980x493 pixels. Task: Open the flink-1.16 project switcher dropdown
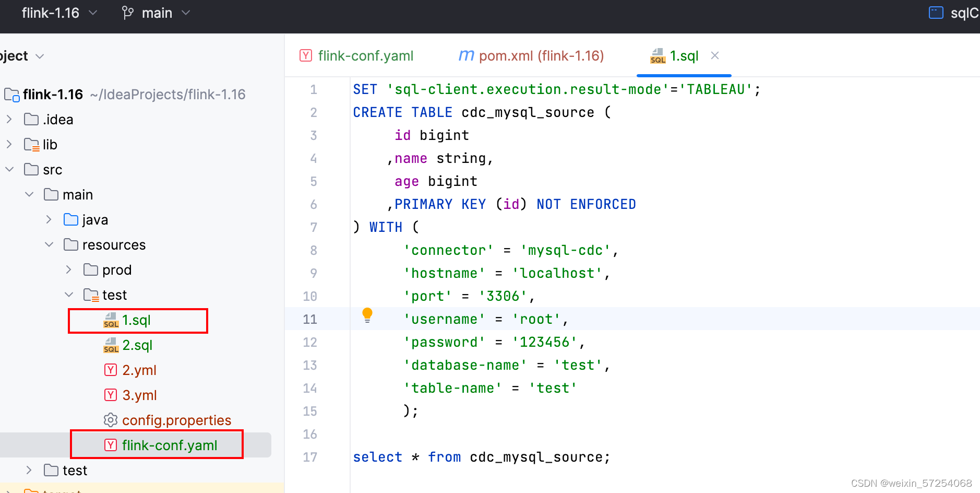(93, 13)
